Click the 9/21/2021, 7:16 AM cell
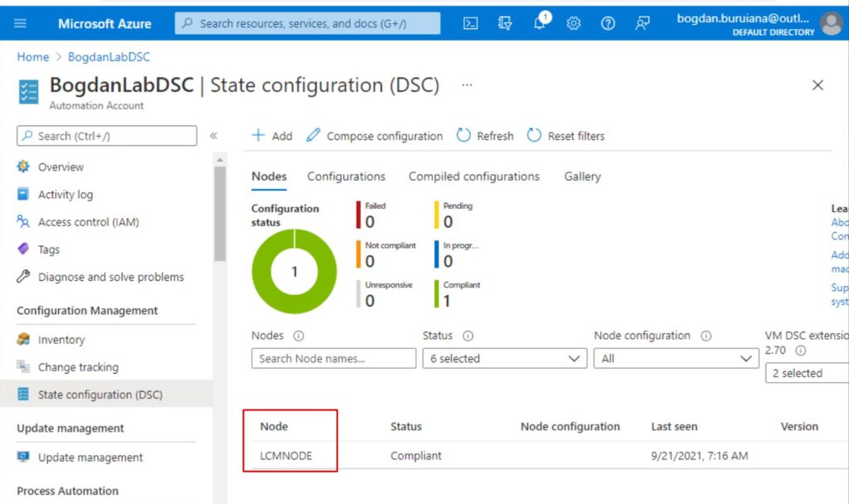849x504 pixels. 700,456
